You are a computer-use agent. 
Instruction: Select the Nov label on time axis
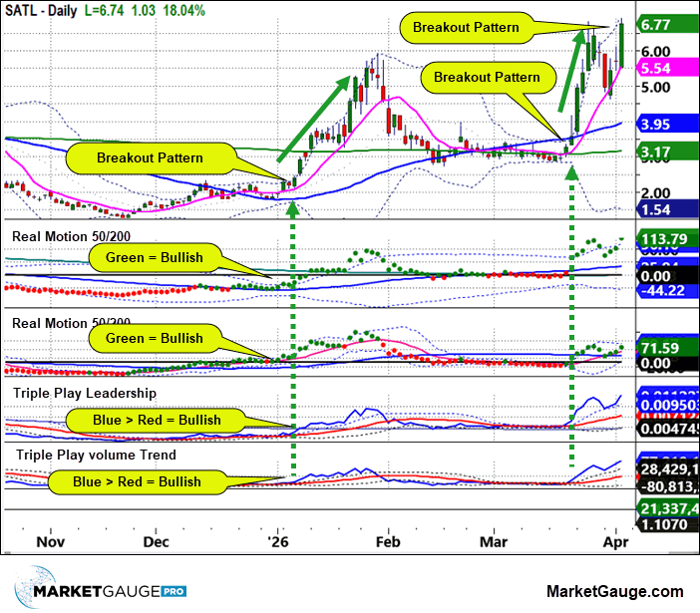click(x=49, y=545)
